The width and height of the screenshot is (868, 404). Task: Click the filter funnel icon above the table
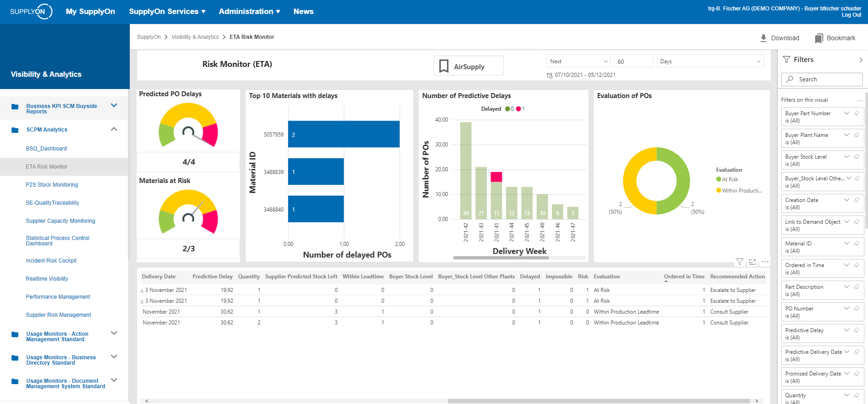click(740, 262)
